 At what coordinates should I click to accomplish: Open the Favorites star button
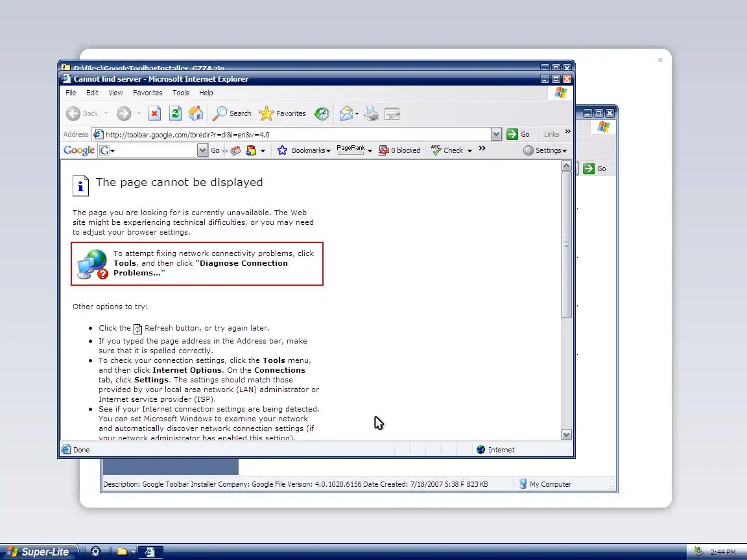coord(283,113)
